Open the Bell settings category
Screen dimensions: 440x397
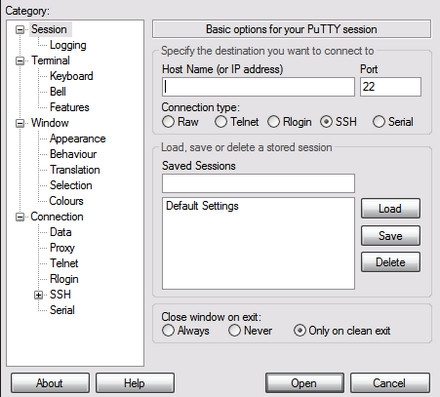tap(58, 92)
